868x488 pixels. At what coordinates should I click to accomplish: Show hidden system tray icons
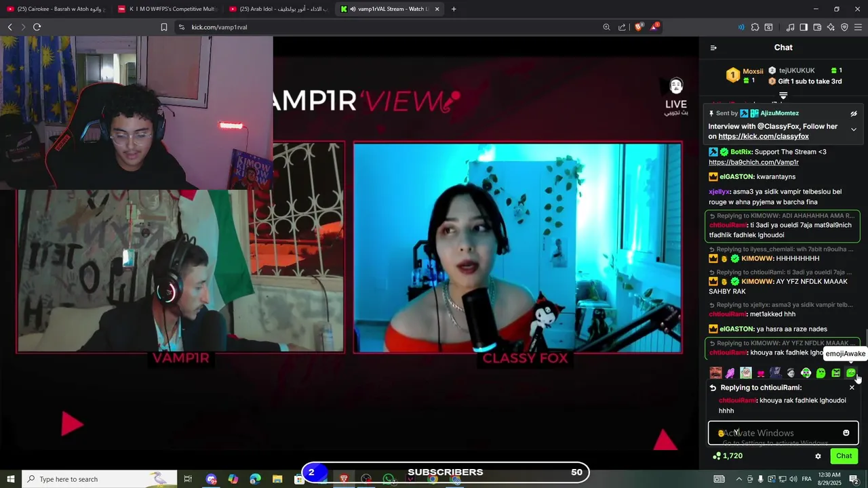[740, 479]
